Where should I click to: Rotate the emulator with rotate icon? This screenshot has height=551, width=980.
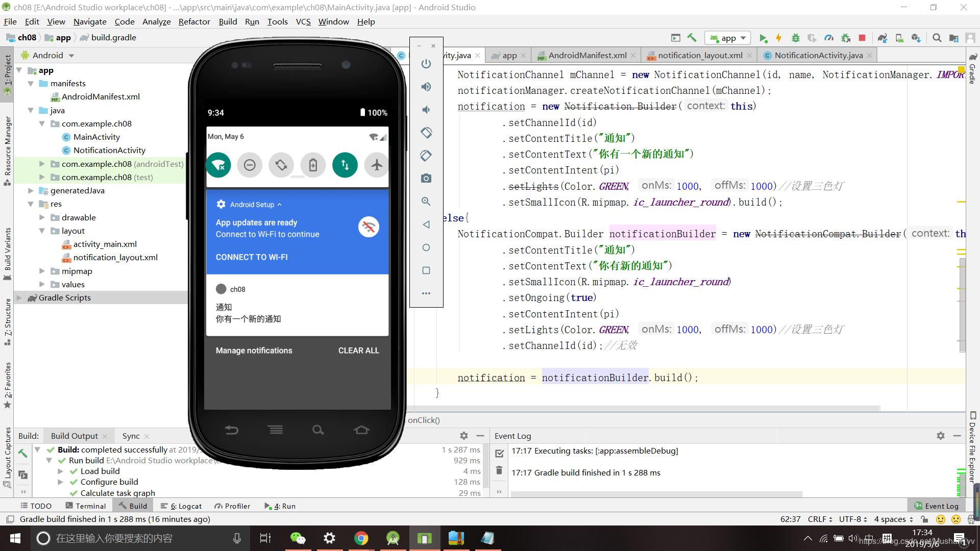click(x=426, y=132)
